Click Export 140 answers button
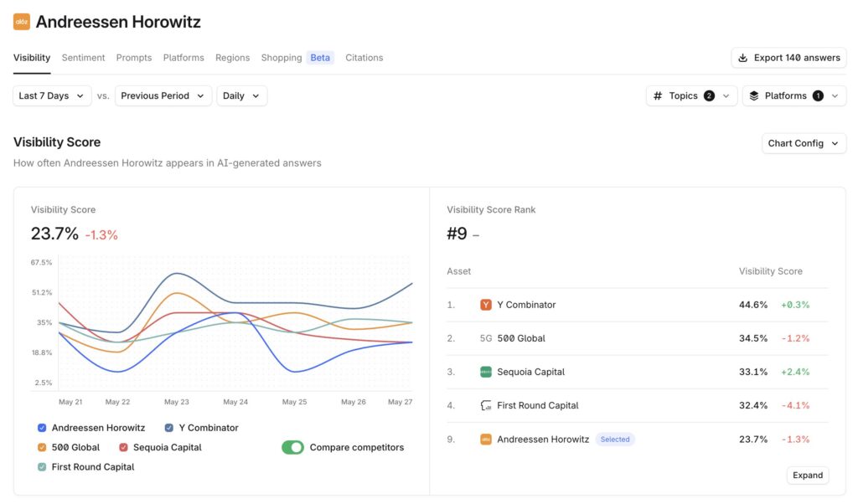Viewport: 858px width, 504px height. tap(788, 58)
